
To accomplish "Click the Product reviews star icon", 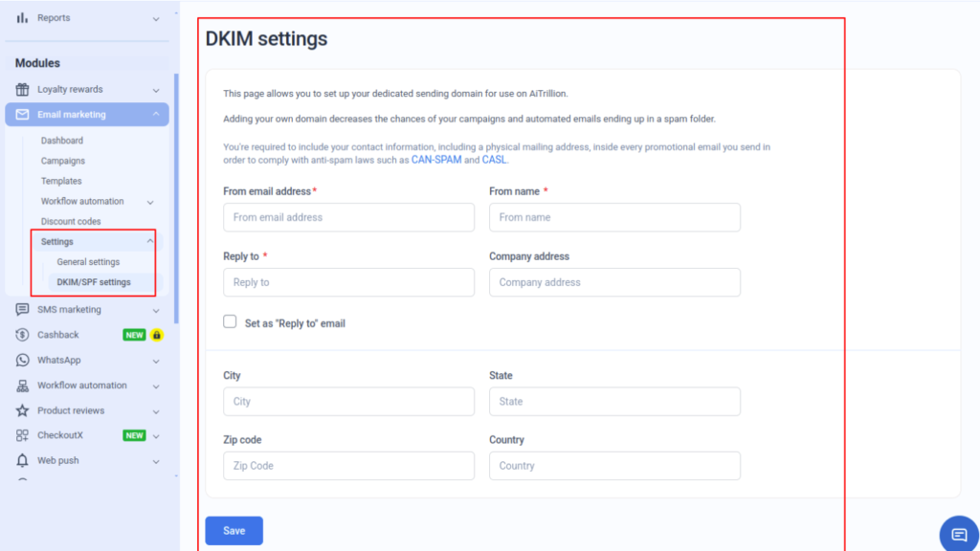I will (x=20, y=410).
